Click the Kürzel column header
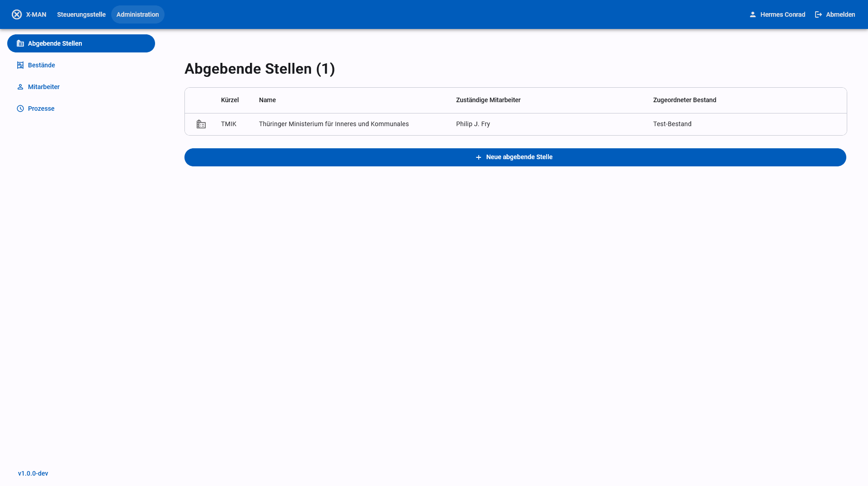Image resolution: width=868 pixels, height=486 pixels. (x=230, y=100)
